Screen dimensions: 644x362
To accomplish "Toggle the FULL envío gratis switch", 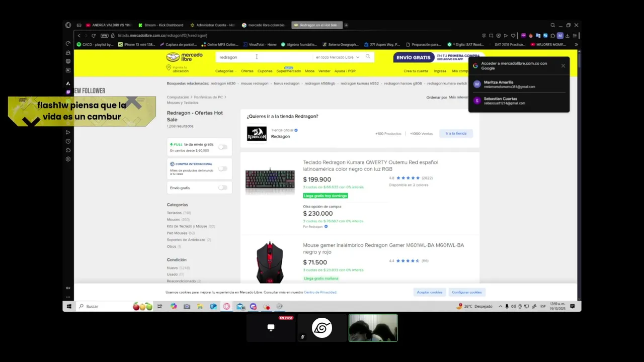I will [x=222, y=147].
